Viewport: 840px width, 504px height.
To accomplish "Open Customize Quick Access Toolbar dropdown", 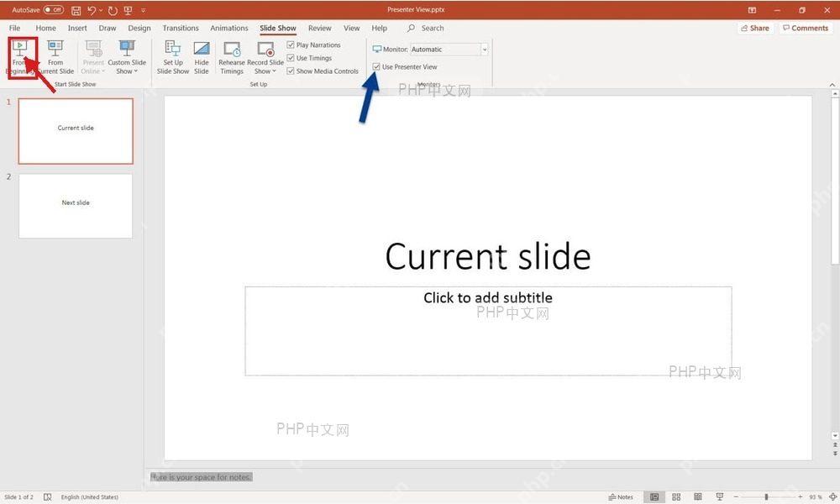I will pos(143,10).
